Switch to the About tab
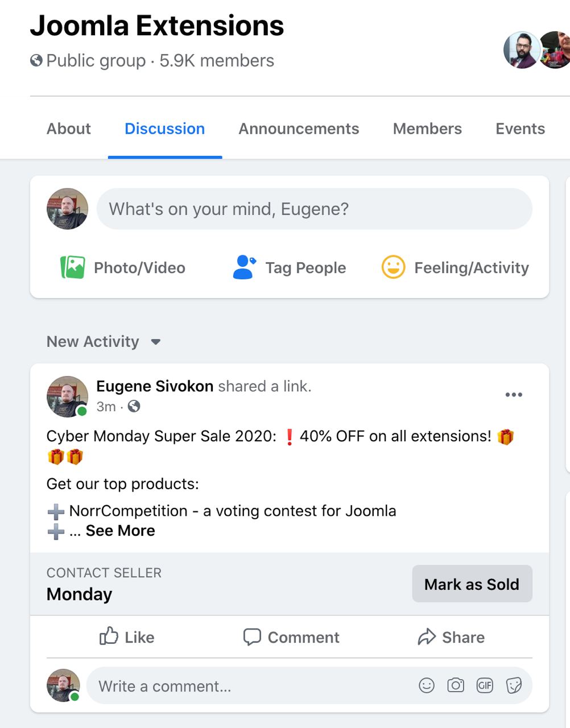 [69, 129]
